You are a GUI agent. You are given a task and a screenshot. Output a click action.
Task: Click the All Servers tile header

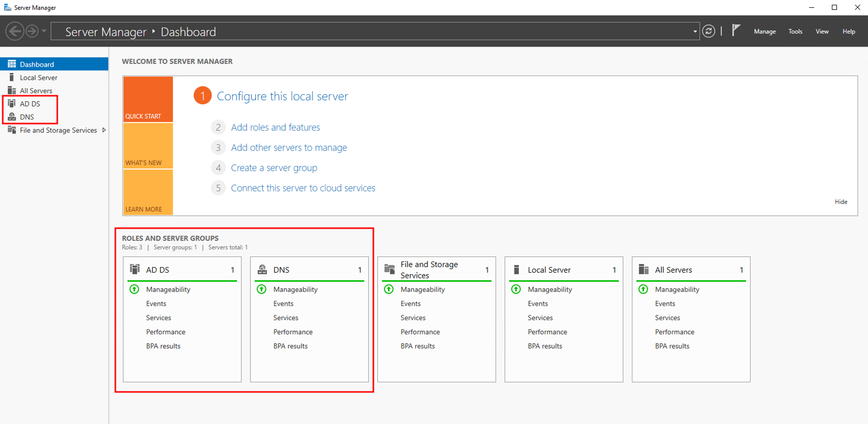674,270
